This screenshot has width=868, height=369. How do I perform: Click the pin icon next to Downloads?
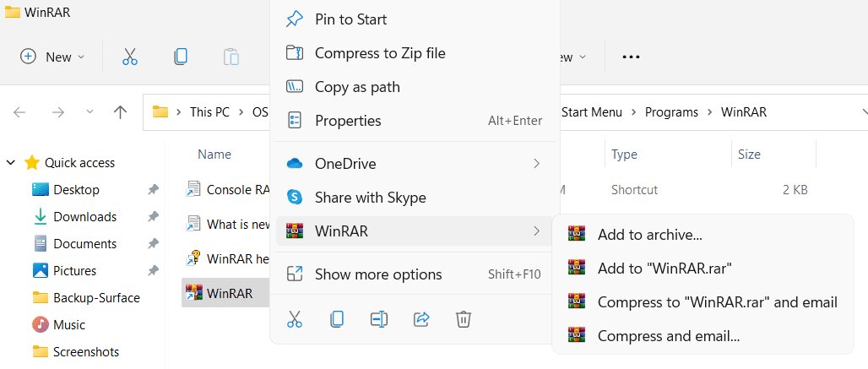tap(154, 217)
